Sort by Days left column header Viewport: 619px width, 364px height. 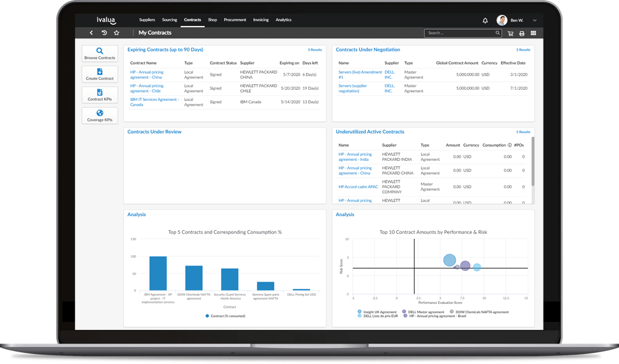click(310, 63)
